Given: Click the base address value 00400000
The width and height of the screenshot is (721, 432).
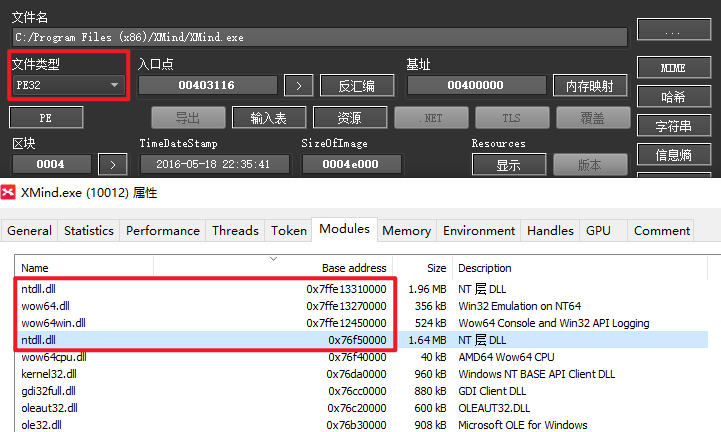Looking at the screenshot, I should click(476, 85).
